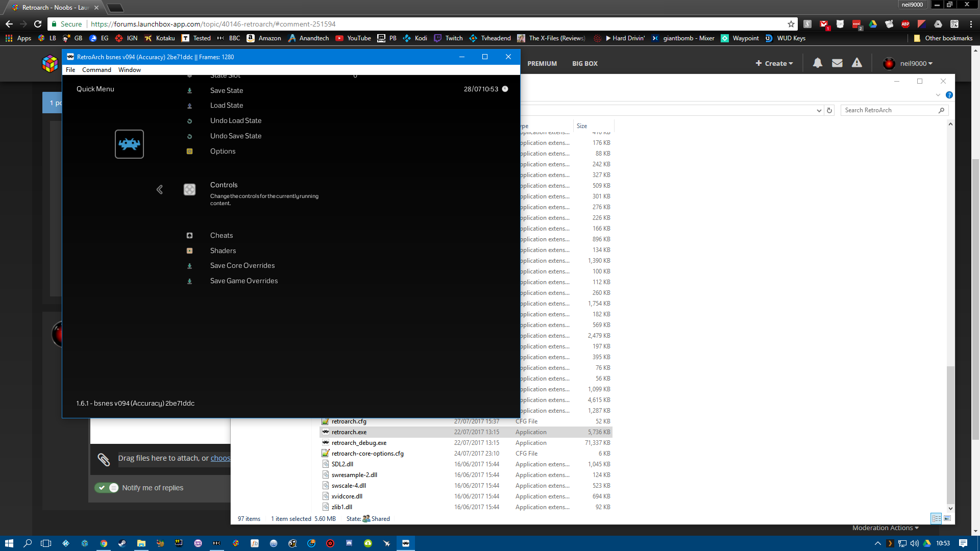This screenshot has height=551, width=980.
Task: Open the forum reports warning icon
Action: pyautogui.click(x=857, y=63)
